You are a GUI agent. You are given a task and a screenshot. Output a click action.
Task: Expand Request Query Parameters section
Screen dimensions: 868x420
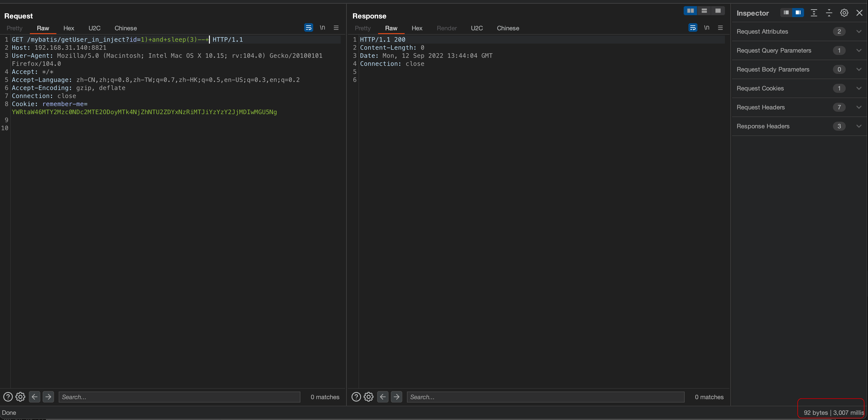click(859, 50)
